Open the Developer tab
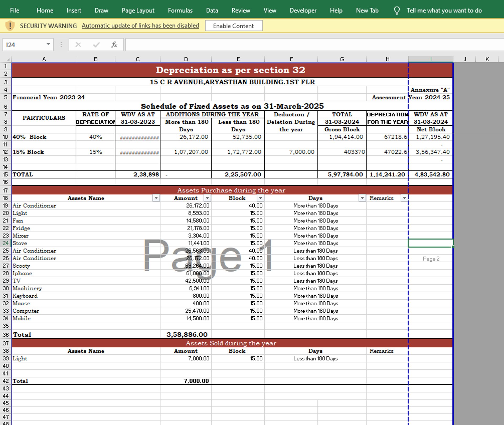Viewport: 504px width, 425px height. click(x=303, y=10)
